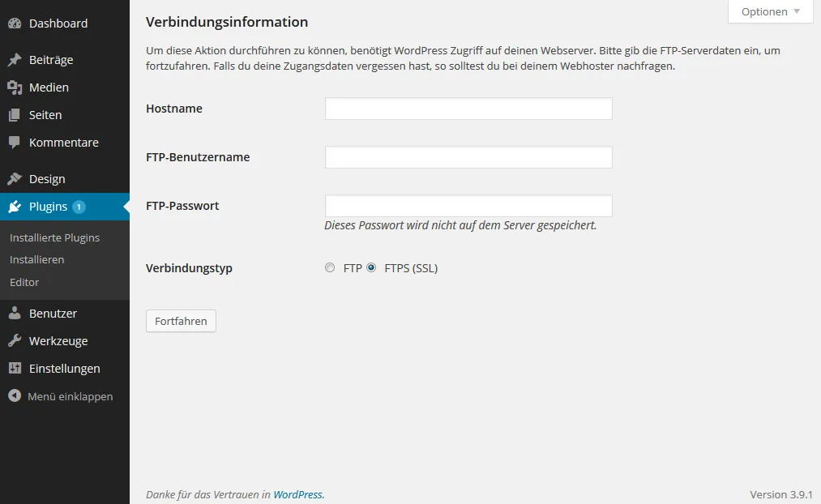Screen dimensions: 821x504
Task: Open the plugin Editor submenu item
Action: coord(24,282)
